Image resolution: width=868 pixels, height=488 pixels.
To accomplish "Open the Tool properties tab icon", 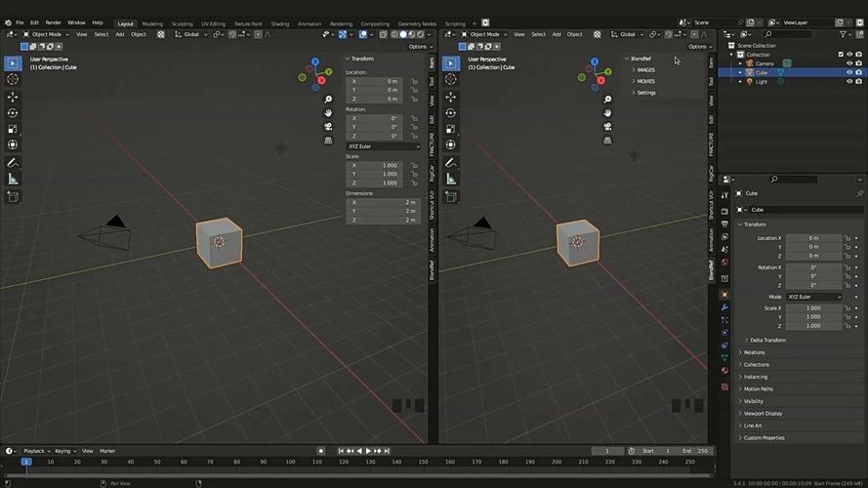I will click(724, 195).
